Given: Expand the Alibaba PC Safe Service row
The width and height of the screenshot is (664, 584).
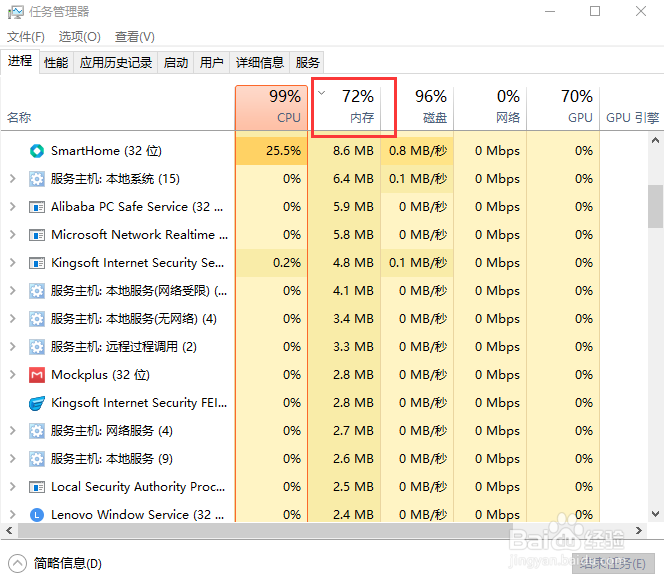Looking at the screenshot, I should pos(13,207).
